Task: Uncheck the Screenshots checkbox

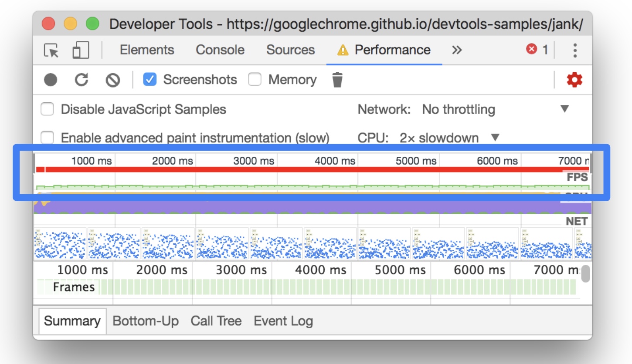Action: click(150, 79)
